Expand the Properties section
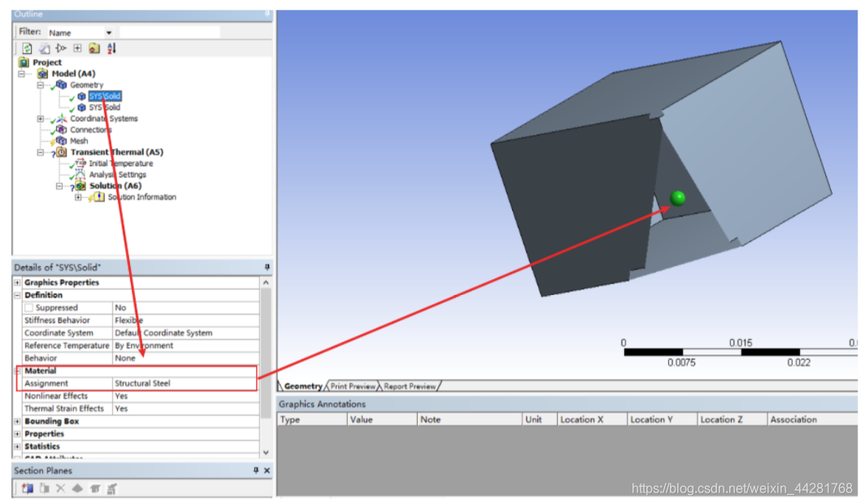Viewport: 861px width, 504px height. pyautogui.click(x=18, y=434)
